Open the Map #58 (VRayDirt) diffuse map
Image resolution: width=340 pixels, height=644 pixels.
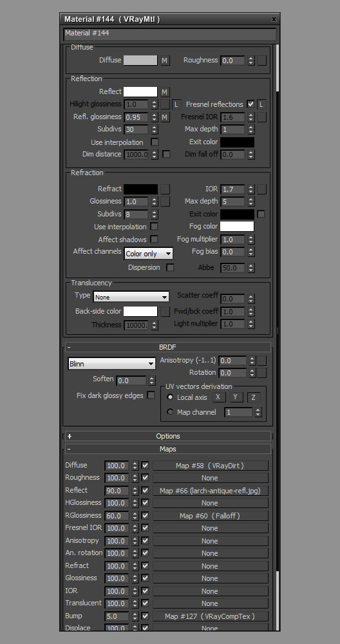[x=210, y=466]
